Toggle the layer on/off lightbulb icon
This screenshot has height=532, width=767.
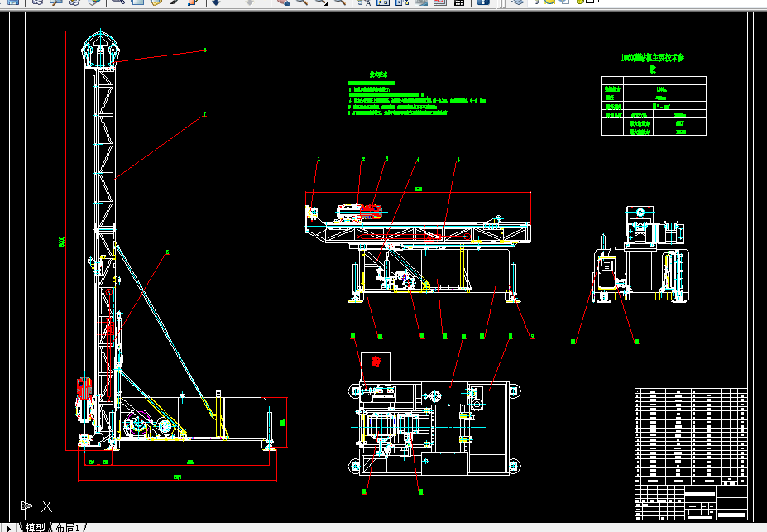pyautogui.click(x=537, y=2)
